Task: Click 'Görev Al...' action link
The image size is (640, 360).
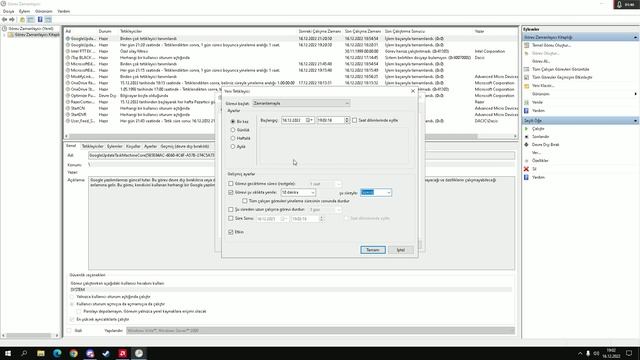Action: pos(541,61)
